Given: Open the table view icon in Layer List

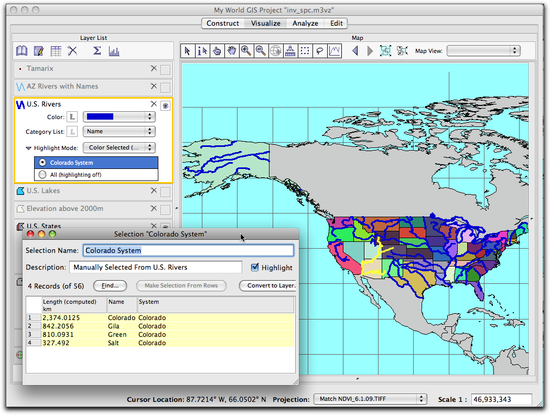Looking at the screenshot, I should tap(56, 51).
